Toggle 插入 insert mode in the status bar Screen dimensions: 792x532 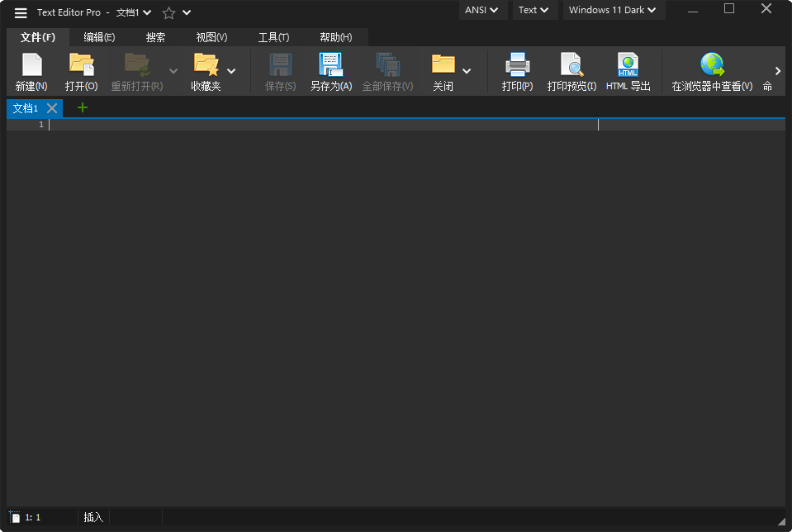[92, 516]
